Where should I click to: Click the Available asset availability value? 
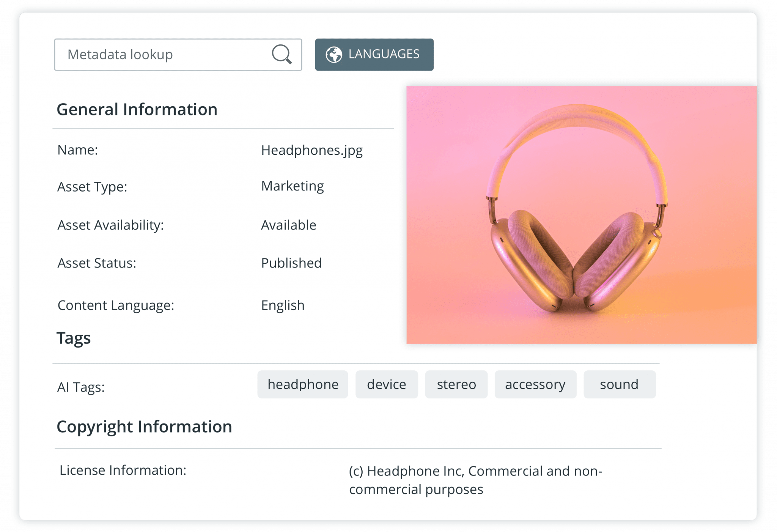pyautogui.click(x=288, y=225)
